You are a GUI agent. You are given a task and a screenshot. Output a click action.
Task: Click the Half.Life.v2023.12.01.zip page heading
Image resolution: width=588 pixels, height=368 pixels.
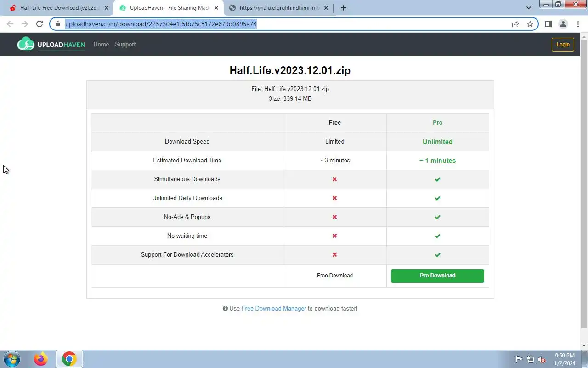290,70
